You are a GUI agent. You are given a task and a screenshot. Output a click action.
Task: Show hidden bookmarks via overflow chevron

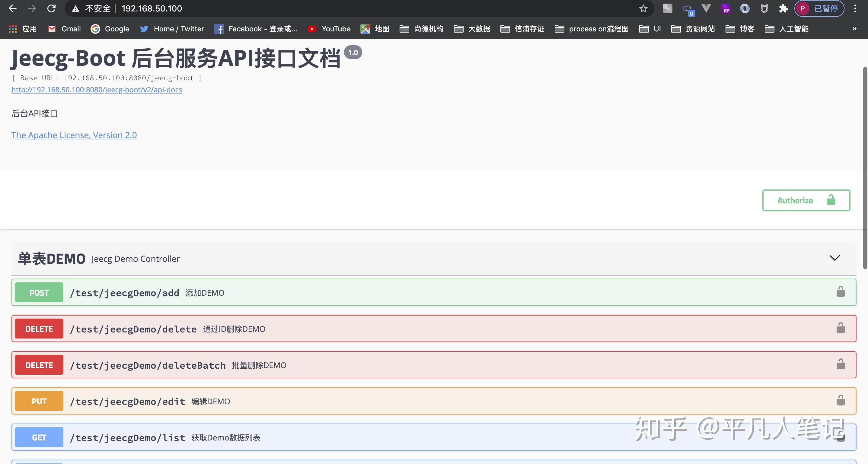pyautogui.click(x=854, y=29)
